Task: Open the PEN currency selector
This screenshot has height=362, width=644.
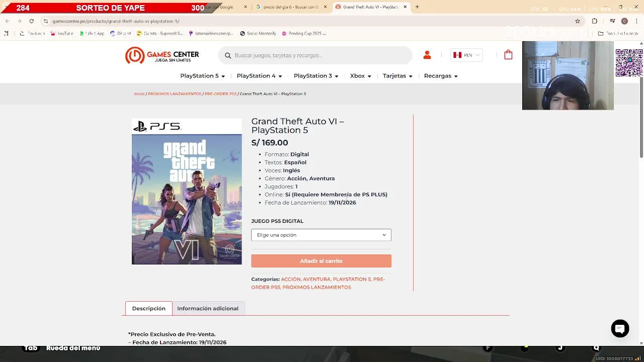Action: tap(467, 55)
